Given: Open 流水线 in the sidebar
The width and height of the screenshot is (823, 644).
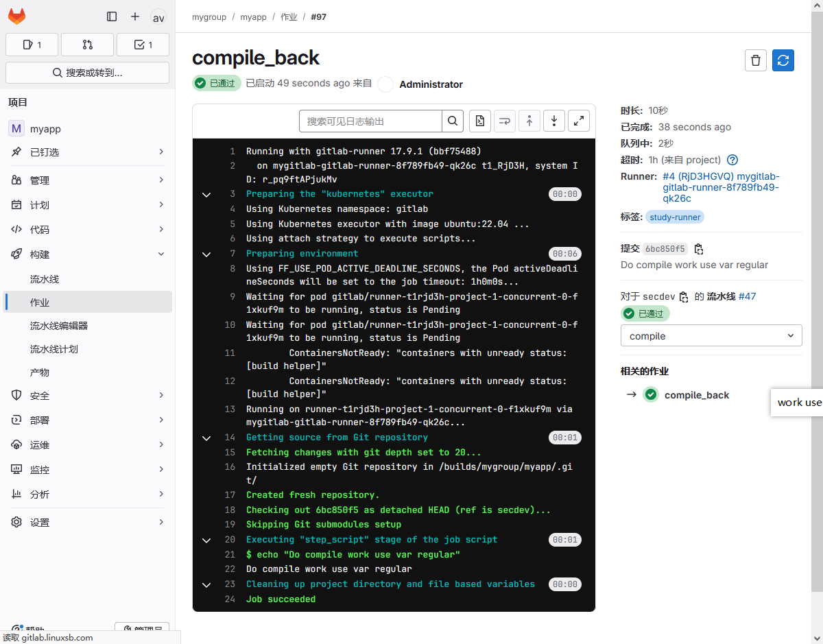Looking at the screenshot, I should (x=87, y=279).
